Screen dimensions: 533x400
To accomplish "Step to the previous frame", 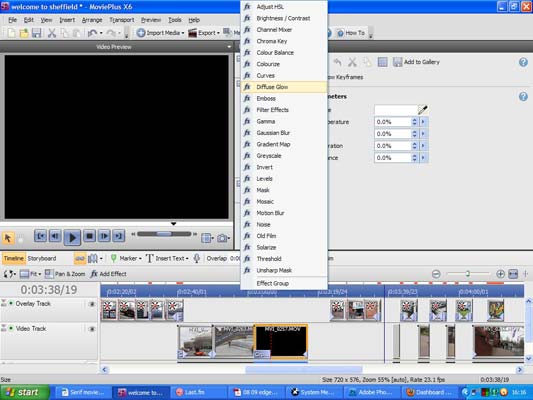I will tap(55, 236).
